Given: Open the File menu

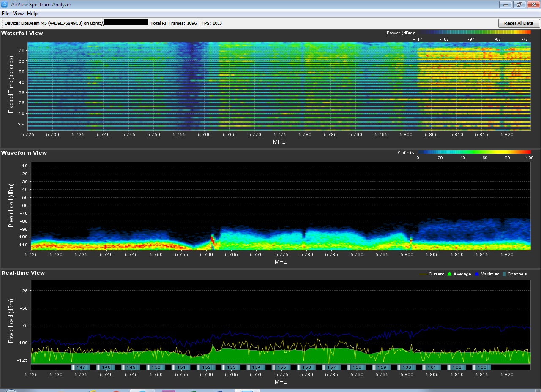Looking at the screenshot, I should click(x=5, y=14).
